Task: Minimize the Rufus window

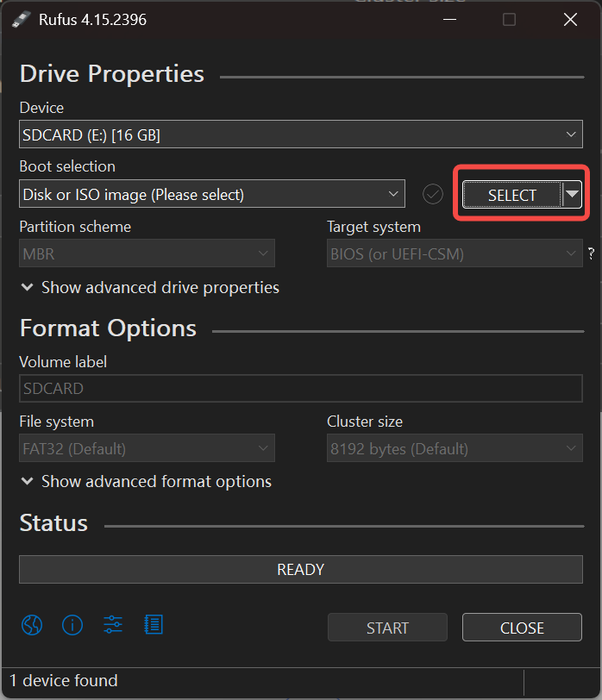Action: [x=449, y=20]
